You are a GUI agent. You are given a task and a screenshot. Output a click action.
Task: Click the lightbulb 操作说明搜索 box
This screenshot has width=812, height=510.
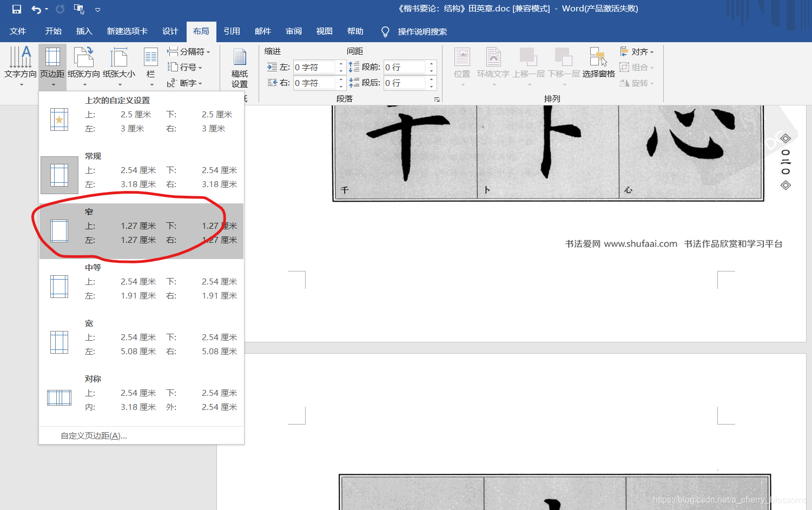[414, 32]
